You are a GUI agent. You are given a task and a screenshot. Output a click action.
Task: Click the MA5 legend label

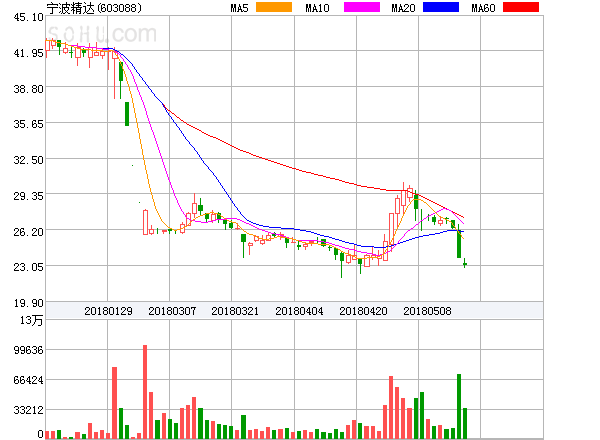[x=240, y=8]
